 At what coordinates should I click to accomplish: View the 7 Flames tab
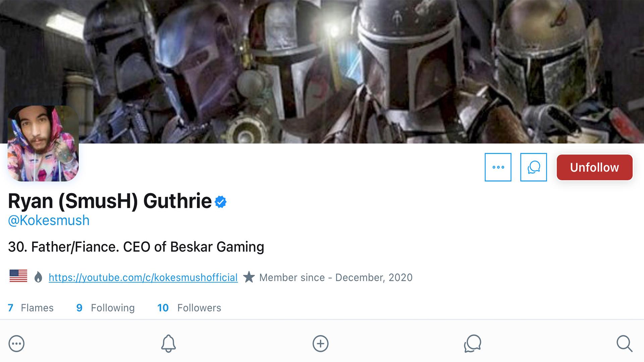tap(31, 308)
